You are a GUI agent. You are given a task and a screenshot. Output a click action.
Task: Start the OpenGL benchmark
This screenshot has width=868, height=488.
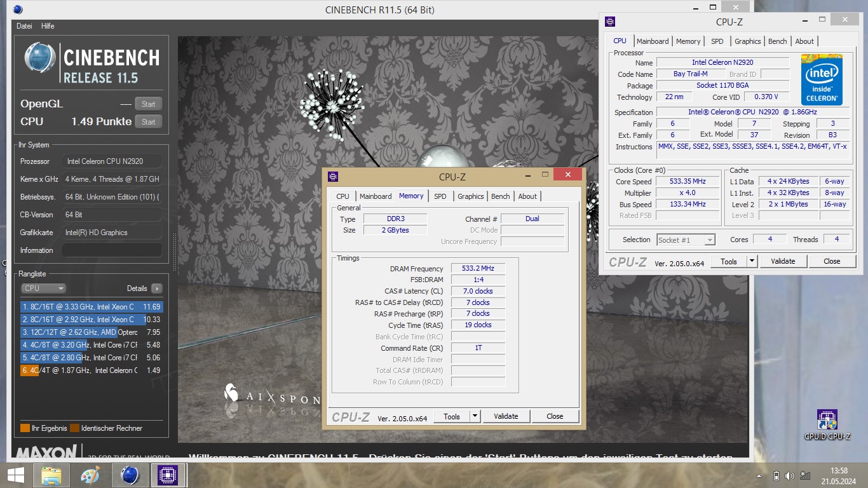tap(149, 104)
